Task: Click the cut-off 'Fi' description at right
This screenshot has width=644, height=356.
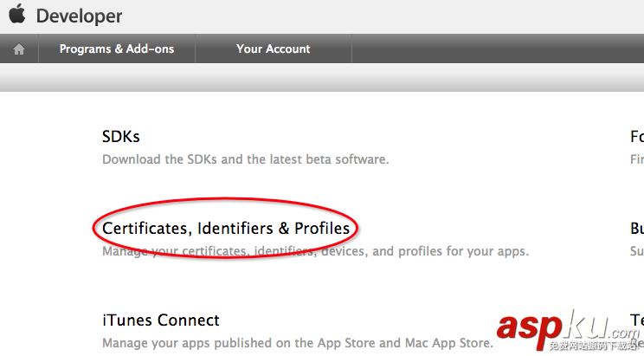Action: click(637, 159)
